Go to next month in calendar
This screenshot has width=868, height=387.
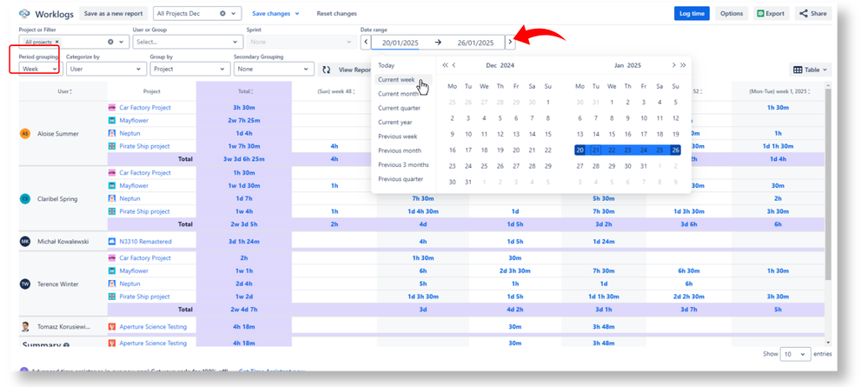tap(673, 65)
